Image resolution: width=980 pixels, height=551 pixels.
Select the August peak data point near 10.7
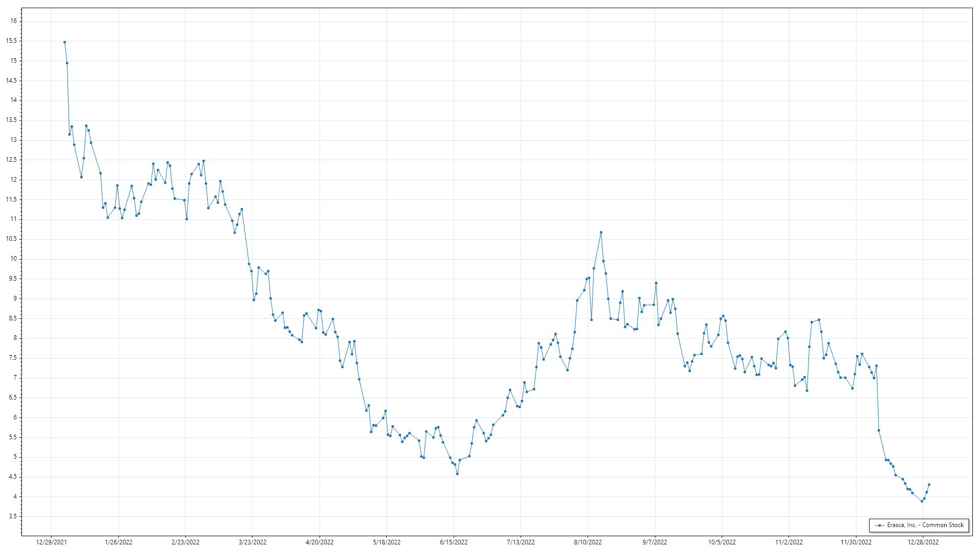(x=601, y=232)
